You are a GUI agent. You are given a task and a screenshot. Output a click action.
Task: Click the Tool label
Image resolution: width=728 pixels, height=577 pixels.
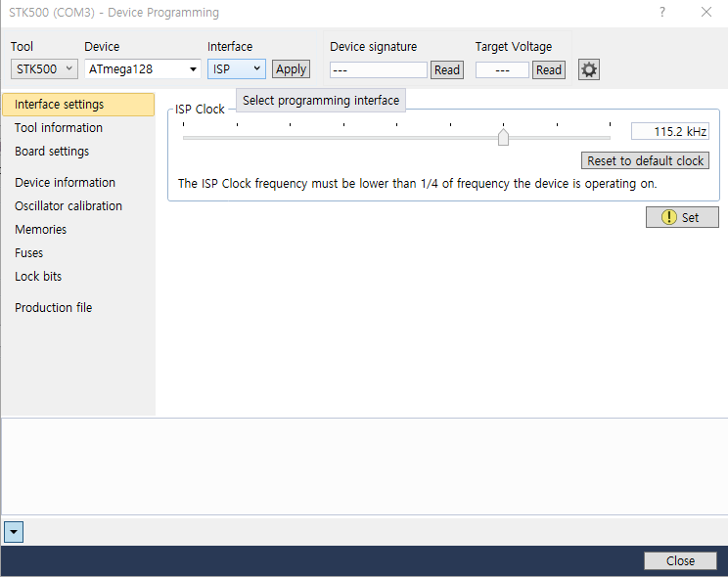pos(22,46)
